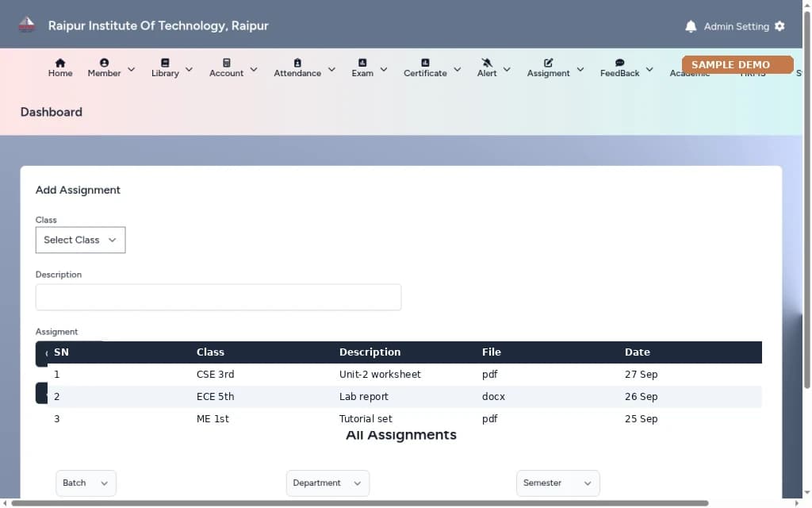Expand the Attendance menu chevron
812x508 pixels.
pyautogui.click(x=331, y=69)
